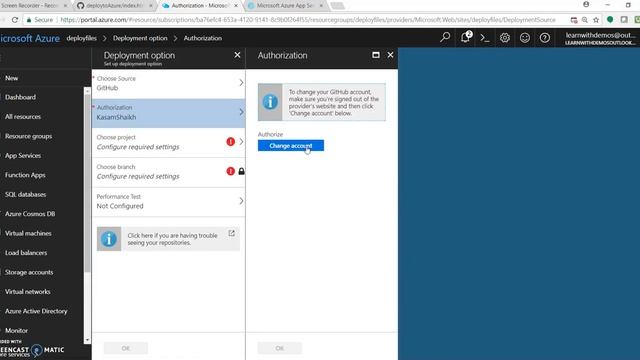
Task: Click the browser zoom magnifier icon
Action: [584, 20]
